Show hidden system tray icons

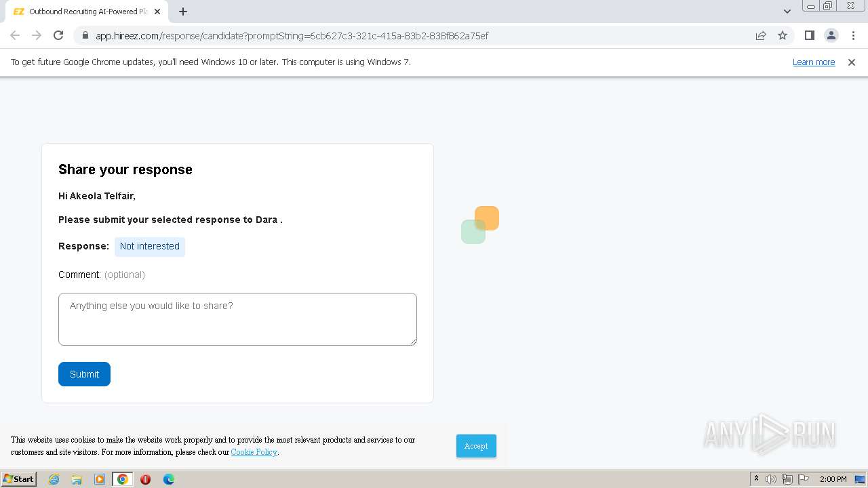tap(756, 479)
